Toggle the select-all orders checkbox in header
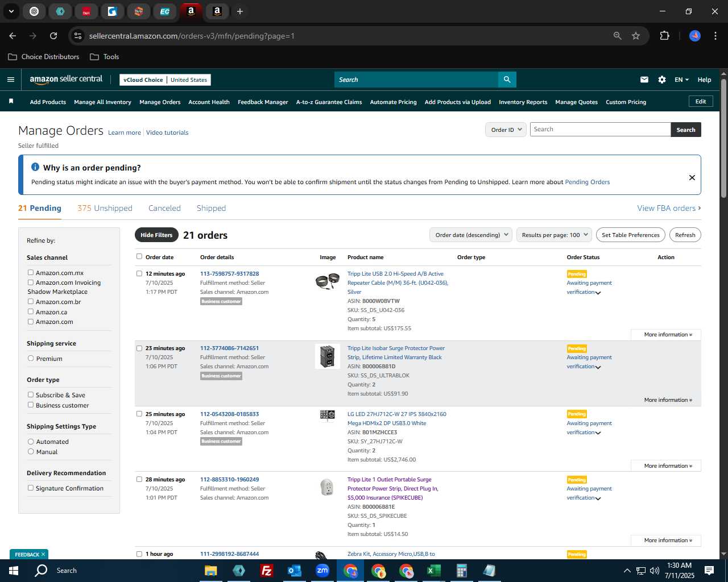Image resolution: width=728 pixels, height=582 pixels. click(x=139, y=256)
